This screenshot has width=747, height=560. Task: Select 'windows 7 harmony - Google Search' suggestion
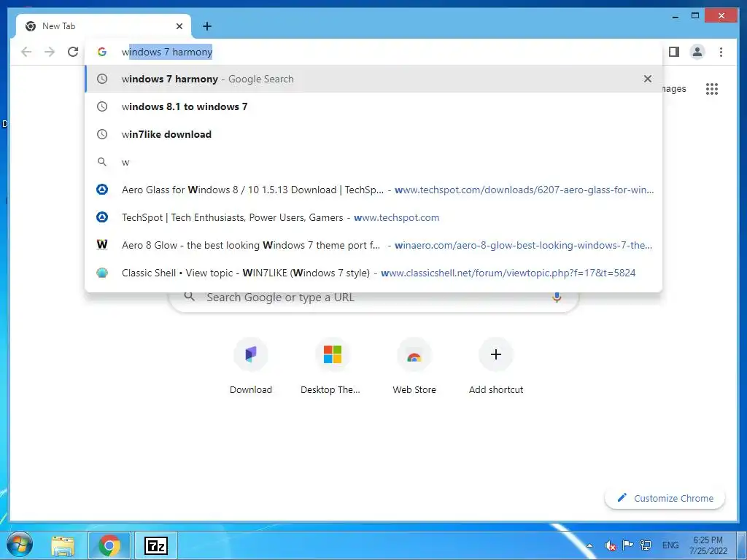(373, 79)
